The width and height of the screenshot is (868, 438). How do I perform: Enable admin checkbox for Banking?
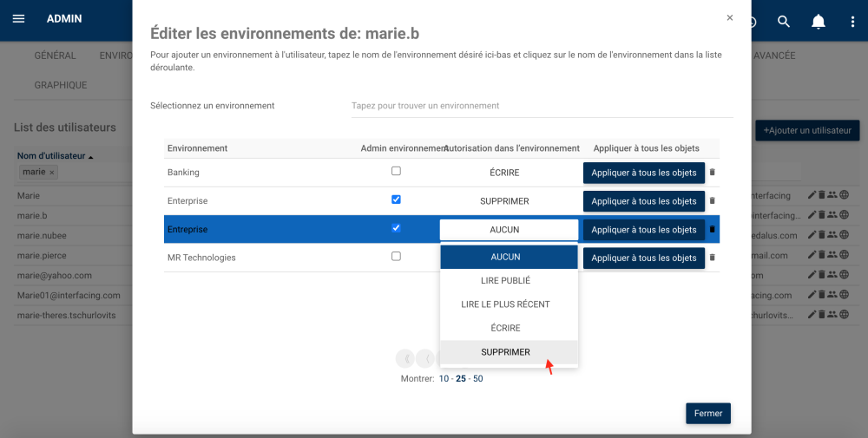pyautogui.click(x=396, y=172)
